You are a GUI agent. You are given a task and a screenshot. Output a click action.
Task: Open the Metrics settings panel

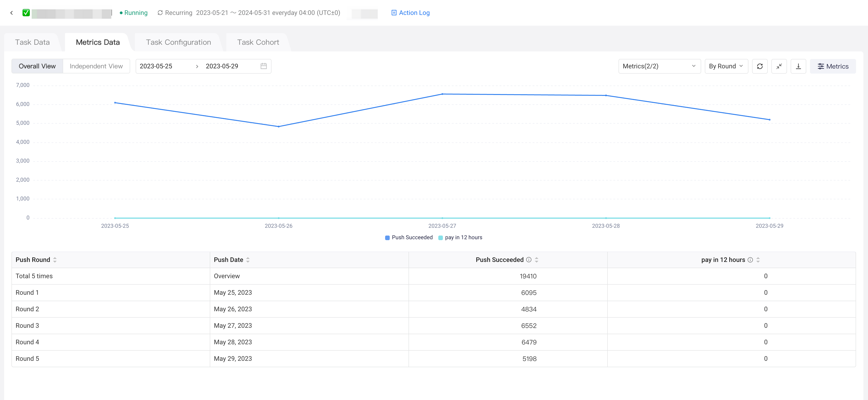pyautogui.click(x=833, y=66)
